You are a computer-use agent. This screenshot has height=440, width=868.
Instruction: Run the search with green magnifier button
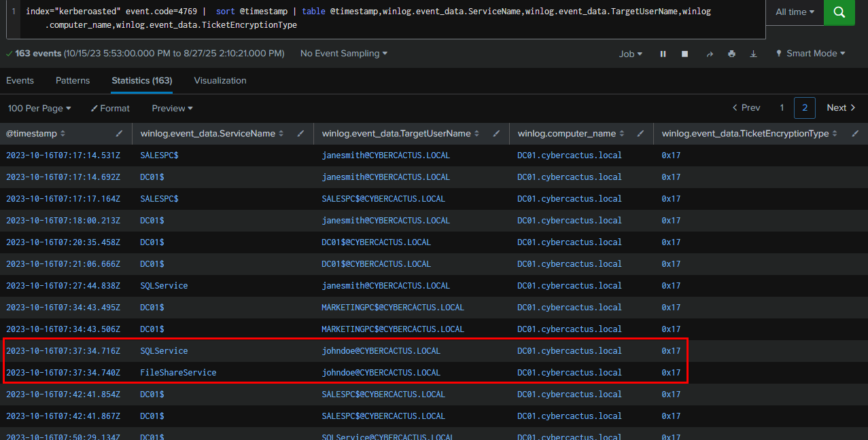839,12
